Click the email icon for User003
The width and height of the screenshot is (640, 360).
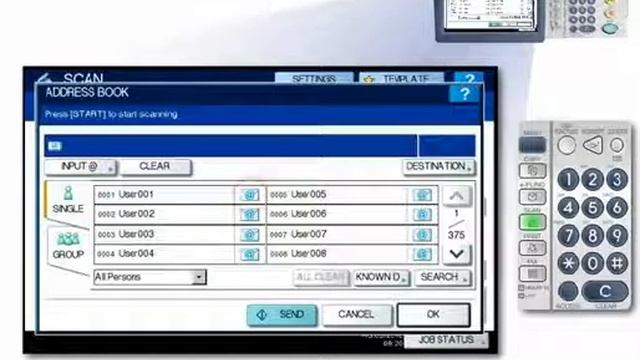coord(249,234)
